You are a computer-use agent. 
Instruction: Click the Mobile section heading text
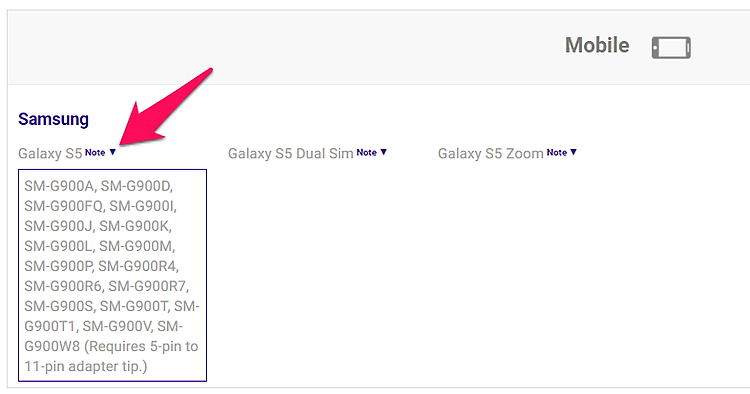(x=597, y=45)
